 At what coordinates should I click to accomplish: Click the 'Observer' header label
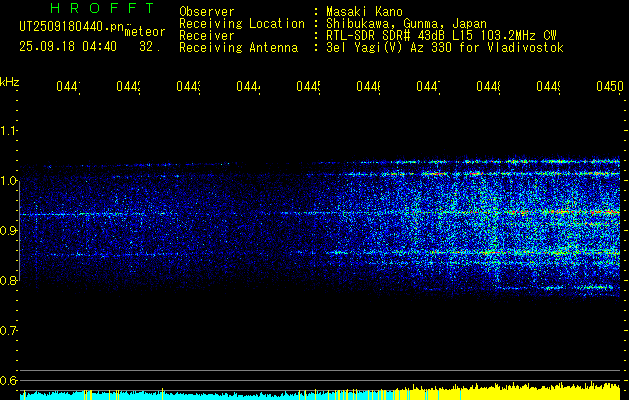pos(207,11)
